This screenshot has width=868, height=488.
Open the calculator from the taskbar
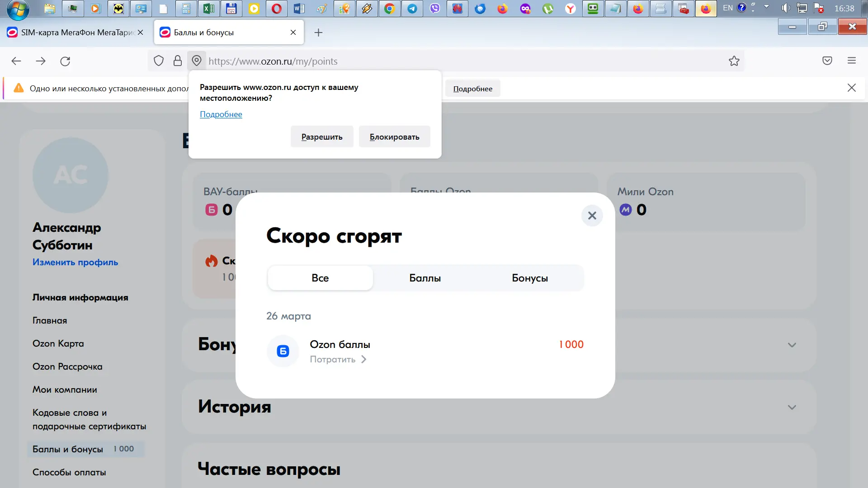pyautogui.click(x=186, y=9)
